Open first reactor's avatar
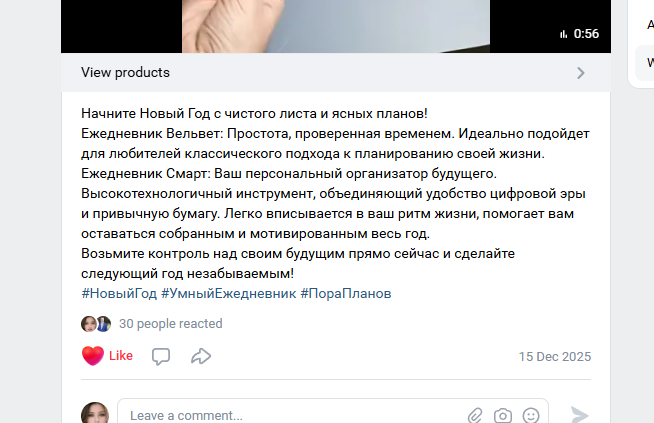Screen dimensions: 654x423 (88, 324)
